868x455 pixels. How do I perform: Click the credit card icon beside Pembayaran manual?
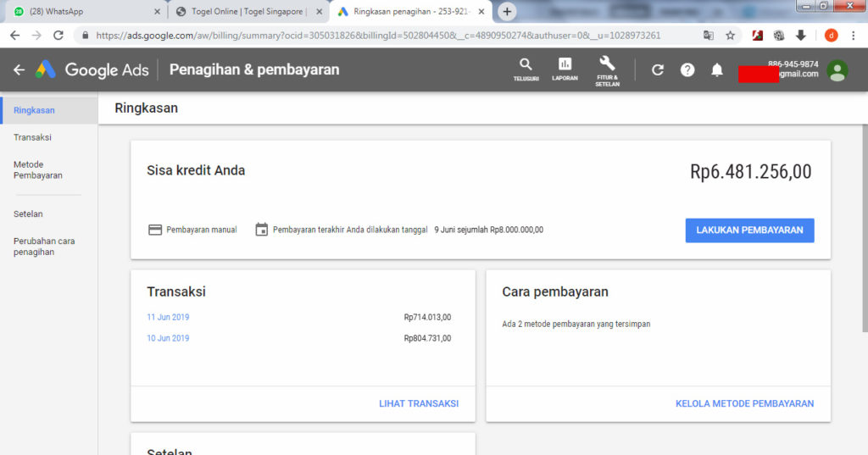[x=155, y=230]
